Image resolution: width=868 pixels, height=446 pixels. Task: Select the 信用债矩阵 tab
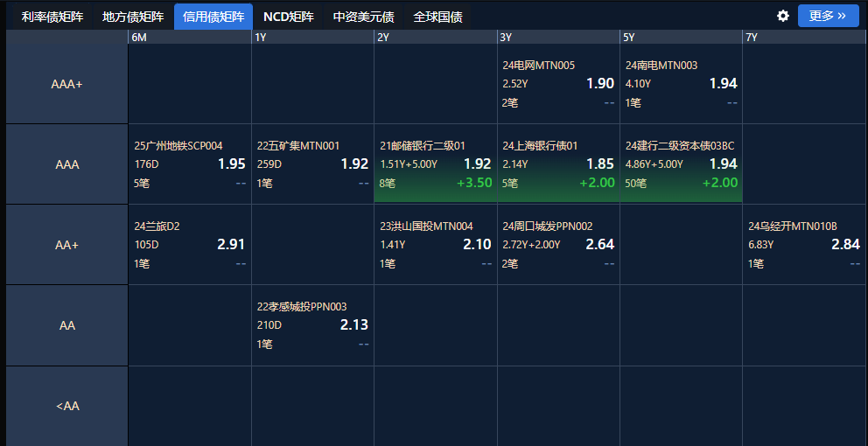213,17
